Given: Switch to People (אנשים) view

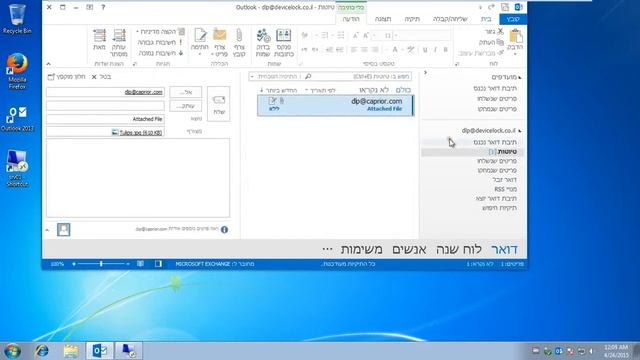Looking at the screenshot, I should point(409,249).
